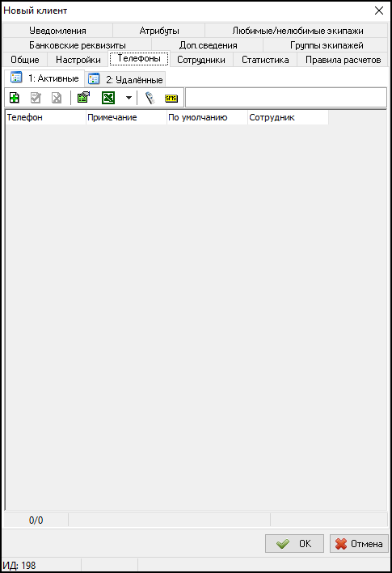
Task: Click the delete record icon
Action: pyautogui.click(x=57, y=98)
